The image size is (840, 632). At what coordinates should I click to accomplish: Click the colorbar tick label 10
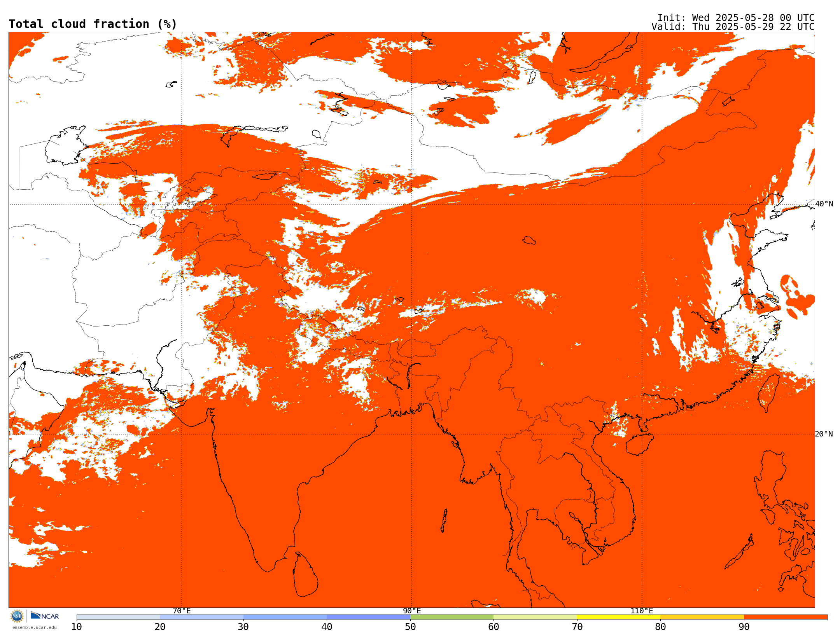coord(77,627)
